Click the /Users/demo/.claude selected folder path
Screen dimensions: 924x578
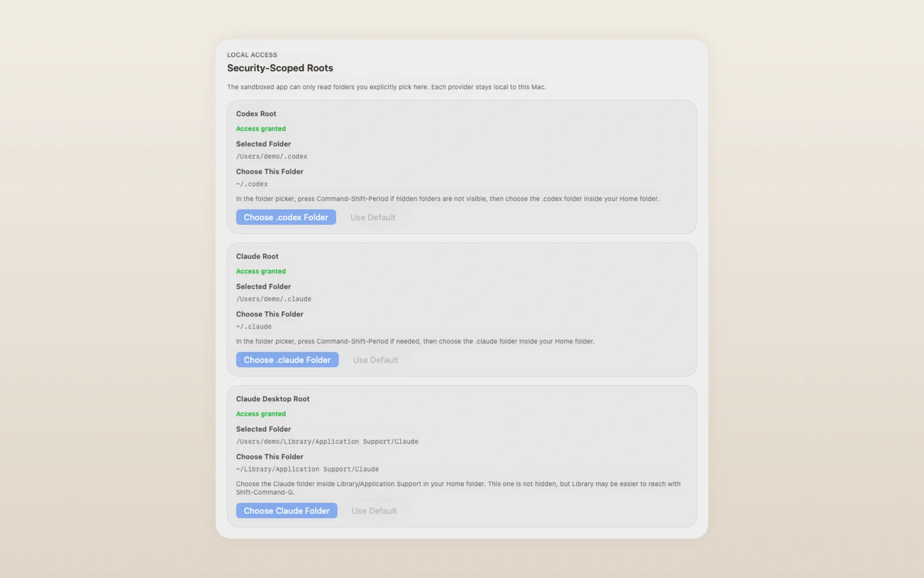tap(273, 299)
